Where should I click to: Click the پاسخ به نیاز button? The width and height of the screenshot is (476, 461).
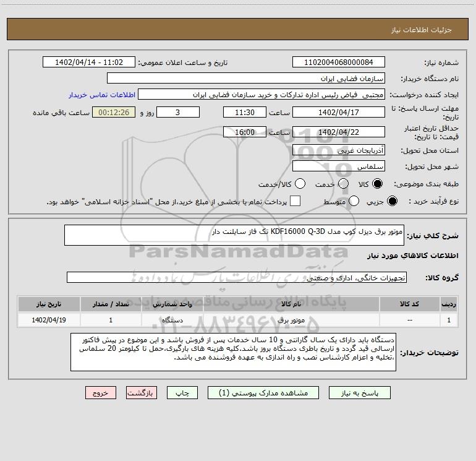[x=360, y=393]
